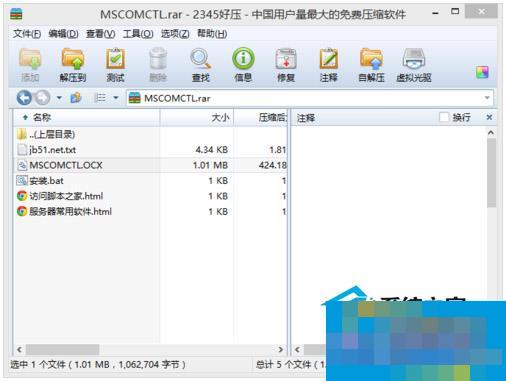The height and width of the screenshot is (381, 506).
Task: Sort by the 大小 column header
Action: (x=197, y=117)
